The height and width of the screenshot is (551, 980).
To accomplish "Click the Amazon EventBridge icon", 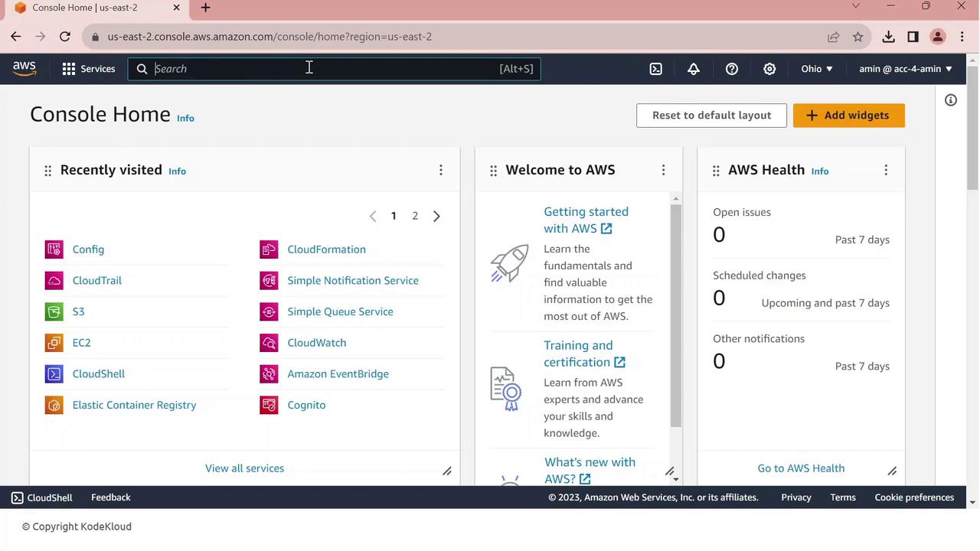I will tap(269, 374).
